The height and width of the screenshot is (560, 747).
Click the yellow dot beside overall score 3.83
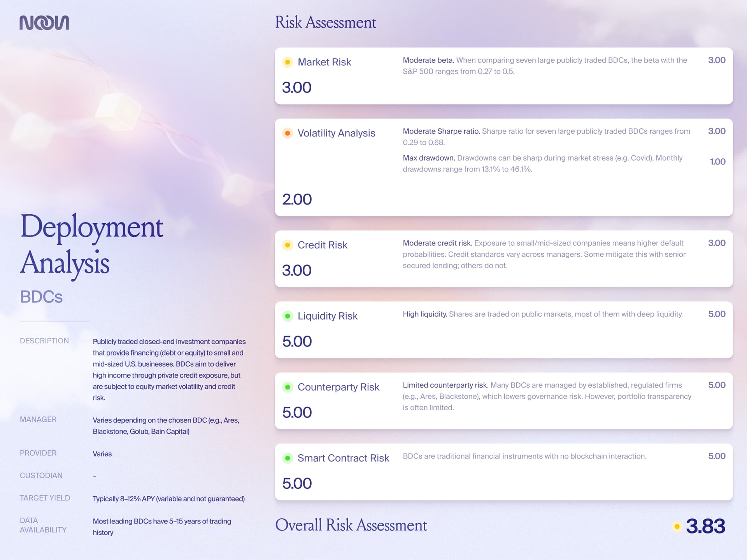pos(677,527)
